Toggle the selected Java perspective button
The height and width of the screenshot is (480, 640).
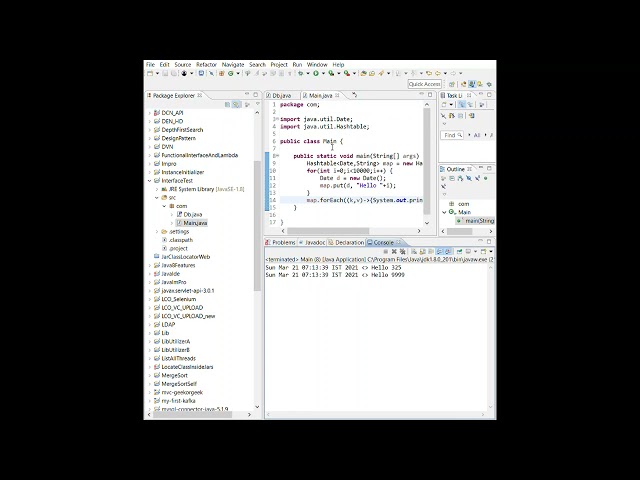(x=472, y=84)
